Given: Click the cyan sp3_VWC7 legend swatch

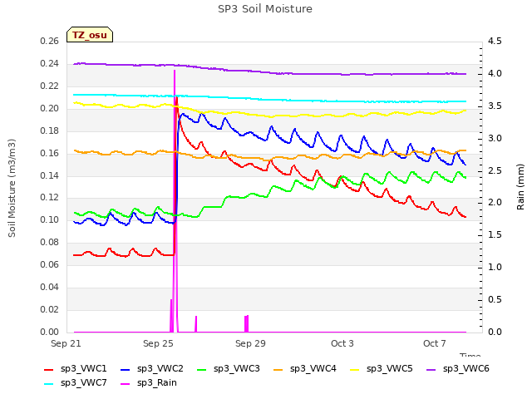Looking at the screenshot, I should point(49,384).
